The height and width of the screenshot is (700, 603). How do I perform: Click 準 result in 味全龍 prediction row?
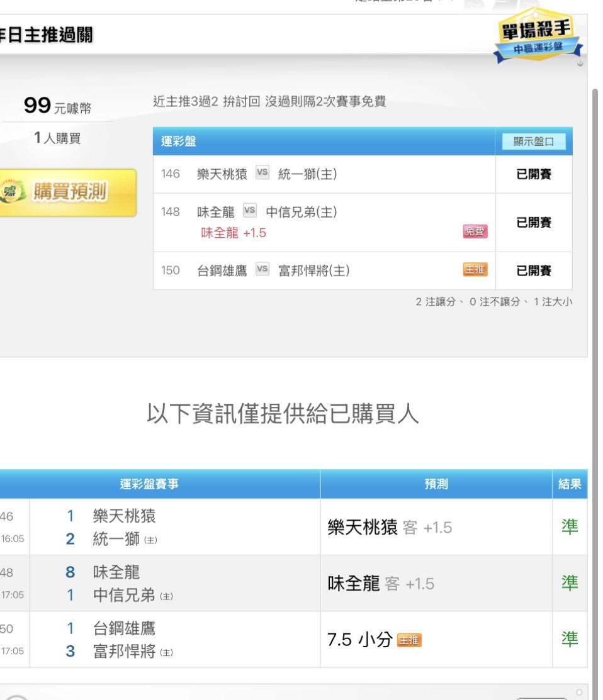[x=570, y=583]
